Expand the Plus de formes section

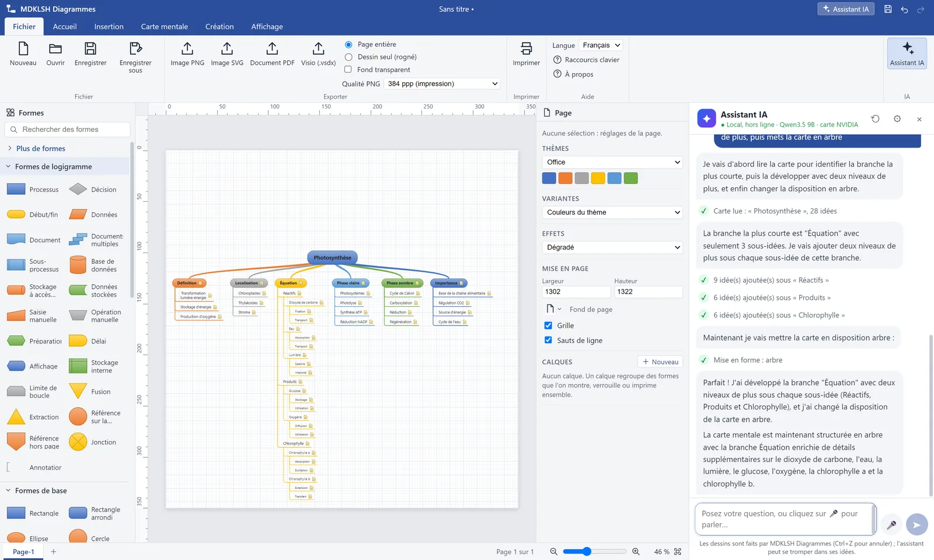point(40,149)
